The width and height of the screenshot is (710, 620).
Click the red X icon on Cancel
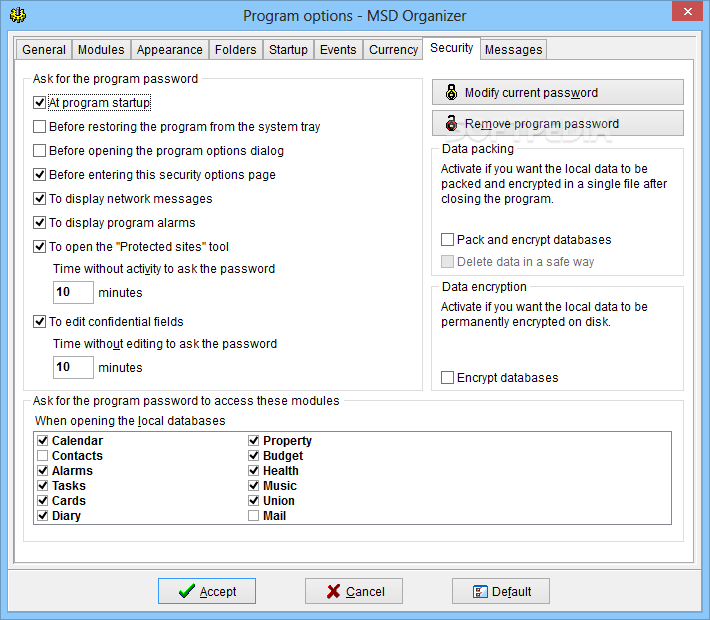pyautogui.click(x=333, y=591)
